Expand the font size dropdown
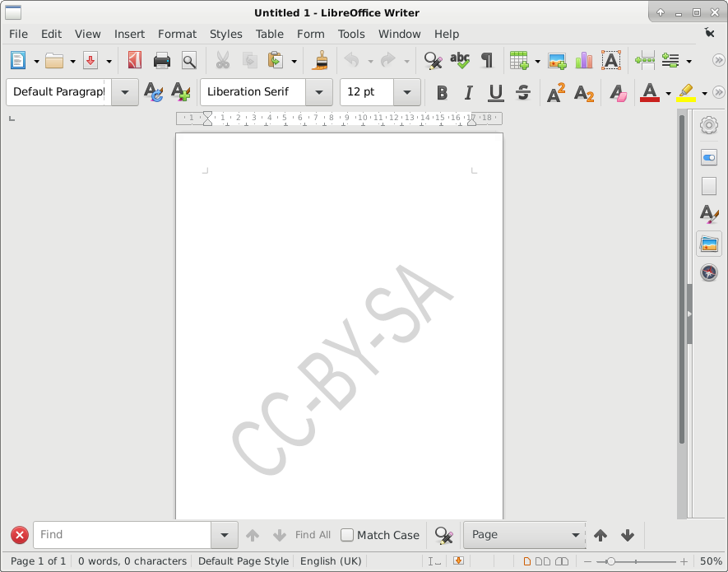The image size is (728, 572). coord(407,92)
